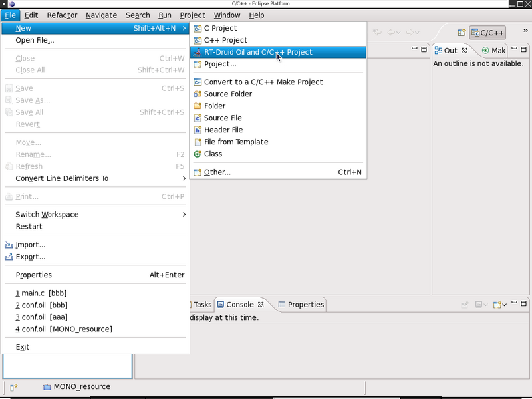This screenshot has width=532, height=399.
Task: Open the Project menu
Action: [192, 15]
